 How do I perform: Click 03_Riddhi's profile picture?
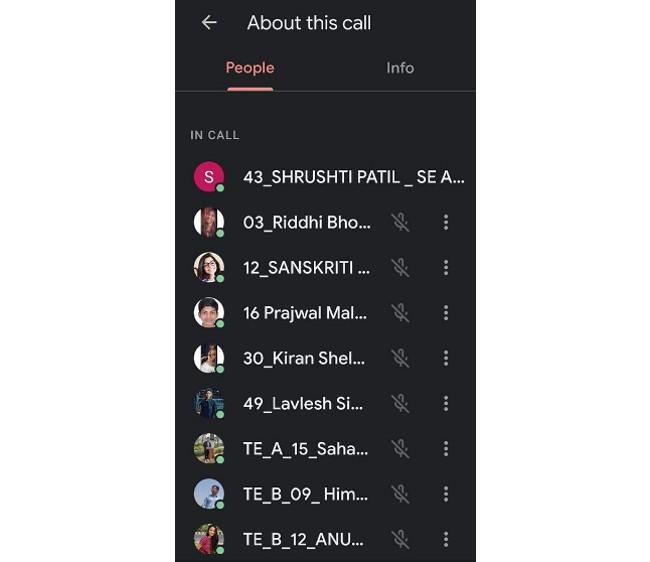pos(208,222)
